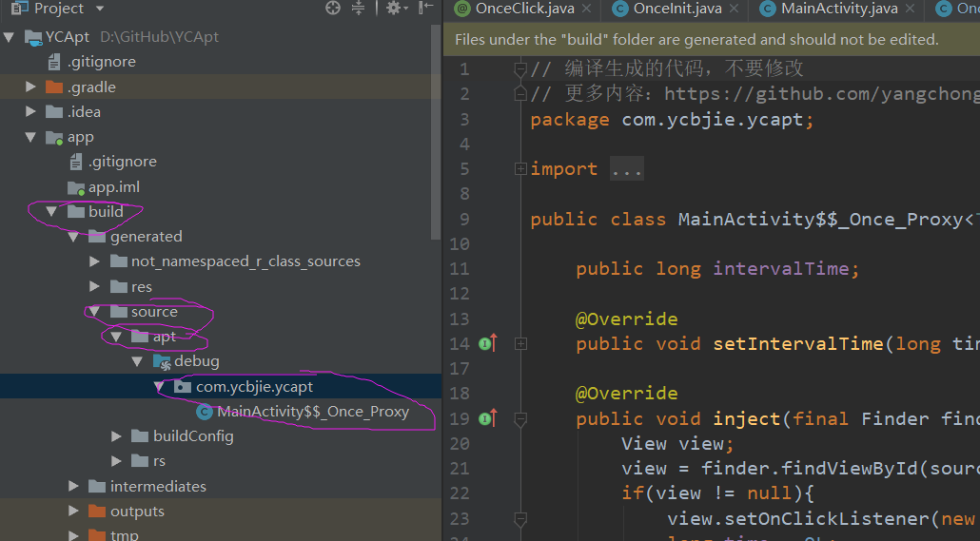Close the OnceClick.java tab

586,9
